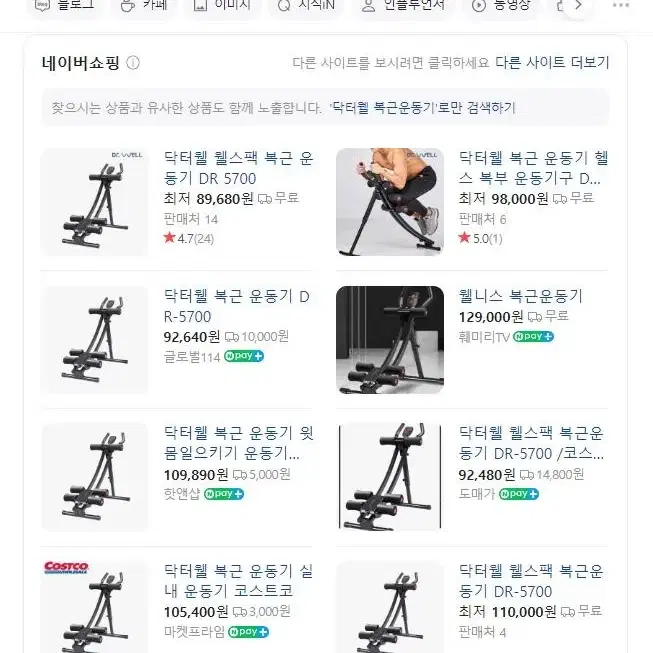Image resolution: width=653 pixels, height=653 pixels.
Task: Switch to the 카페 tab
Action: 144,5
